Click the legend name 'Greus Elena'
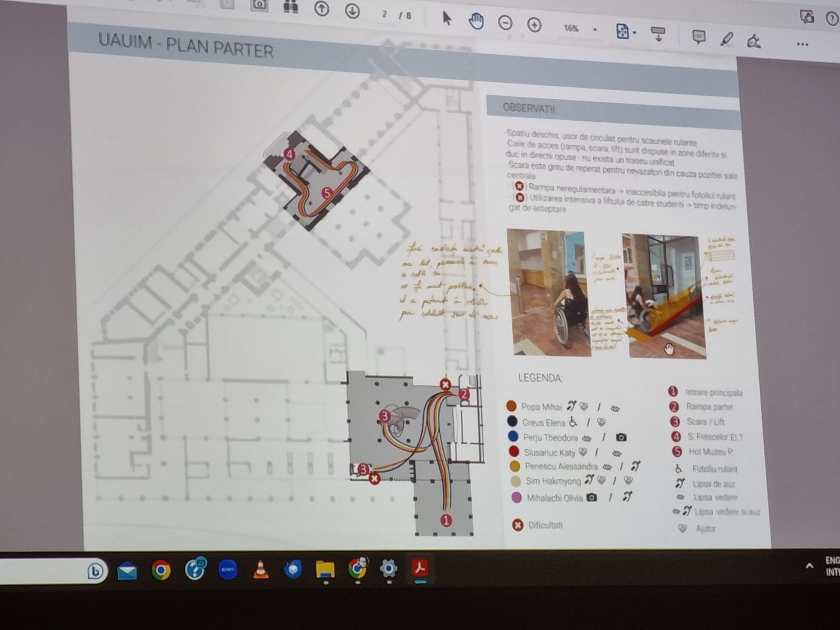Image resolution: width=840 pixels, height=630 pixels. [543, 423]
